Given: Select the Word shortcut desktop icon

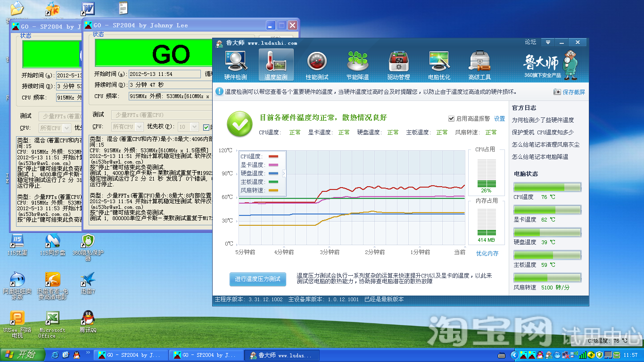Looking at the screenshot, I should click(88, 8).
